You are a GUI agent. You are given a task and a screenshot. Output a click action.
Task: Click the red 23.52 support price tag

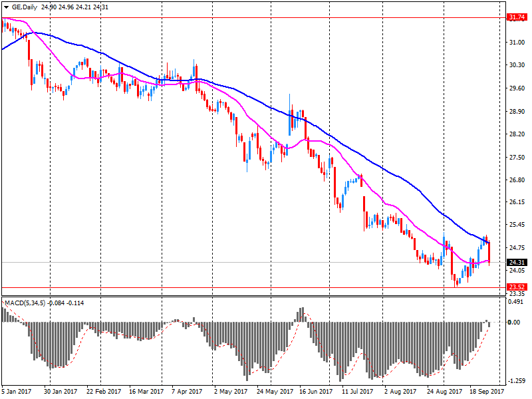(517, 287)
